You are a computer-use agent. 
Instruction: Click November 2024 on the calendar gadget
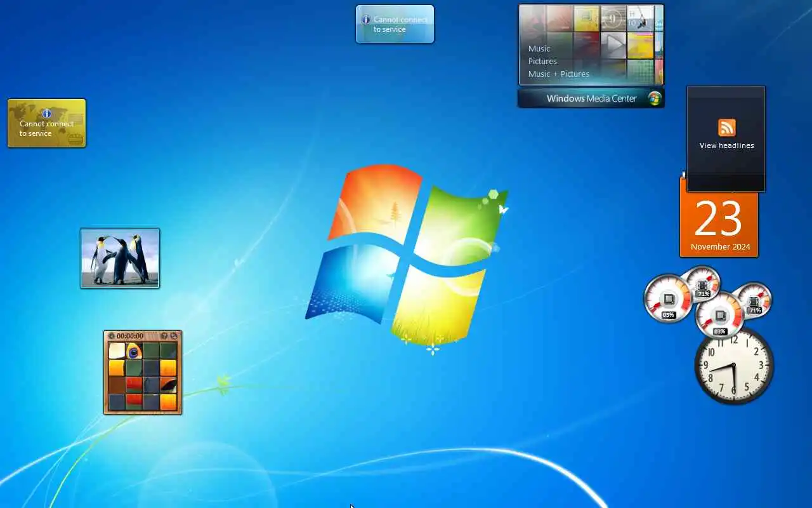pyautogui.click(x=720, y=247)
